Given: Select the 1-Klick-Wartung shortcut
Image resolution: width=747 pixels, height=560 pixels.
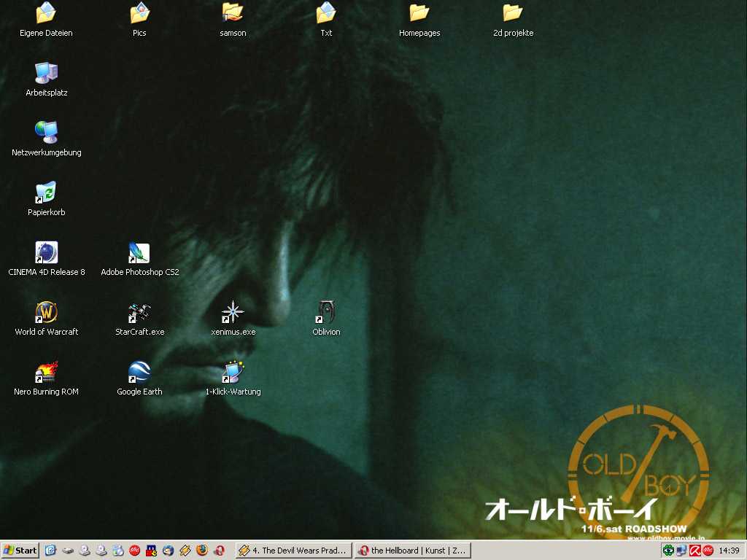Looking at the screenshot, I should coord(233,373).
